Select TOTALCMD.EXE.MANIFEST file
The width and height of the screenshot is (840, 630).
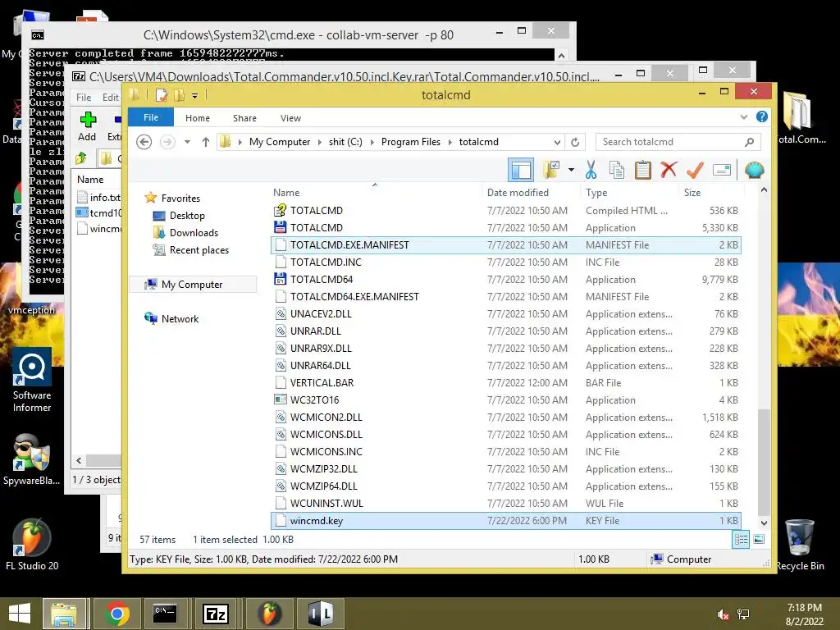point(506,244)
